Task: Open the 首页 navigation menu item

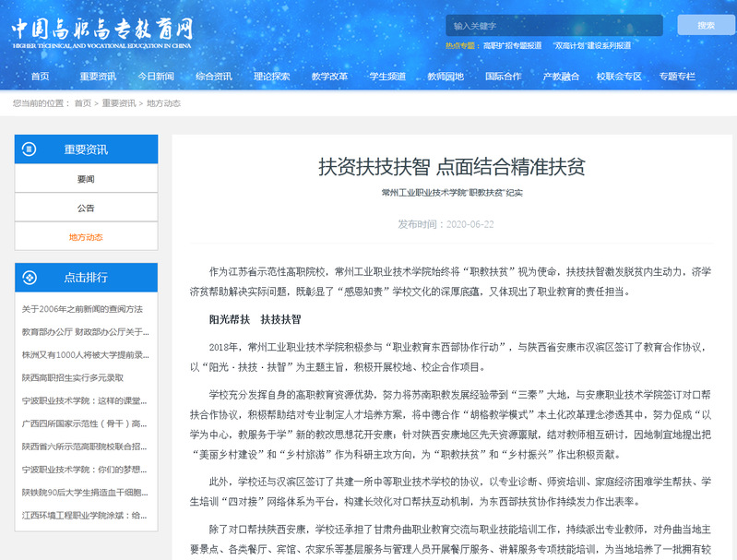Action: (x=40, y=77)
